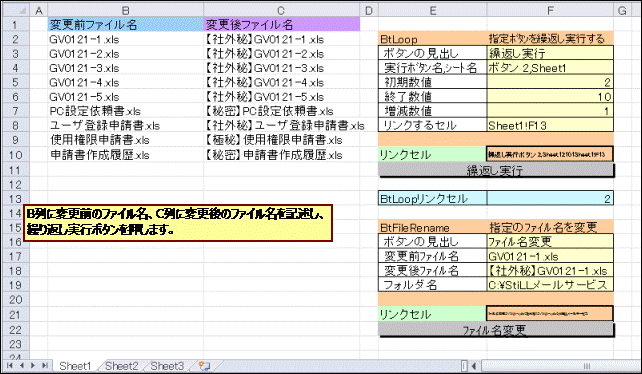Open the Sheet3 tab
642x374 pixels.
pyautogui.click(x=167, y=366)
